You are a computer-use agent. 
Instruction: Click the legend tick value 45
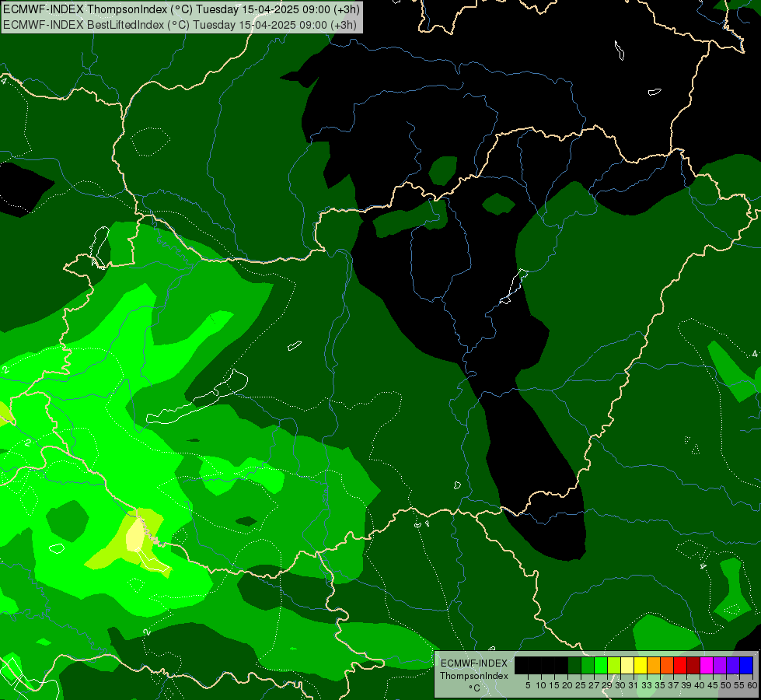713,685
